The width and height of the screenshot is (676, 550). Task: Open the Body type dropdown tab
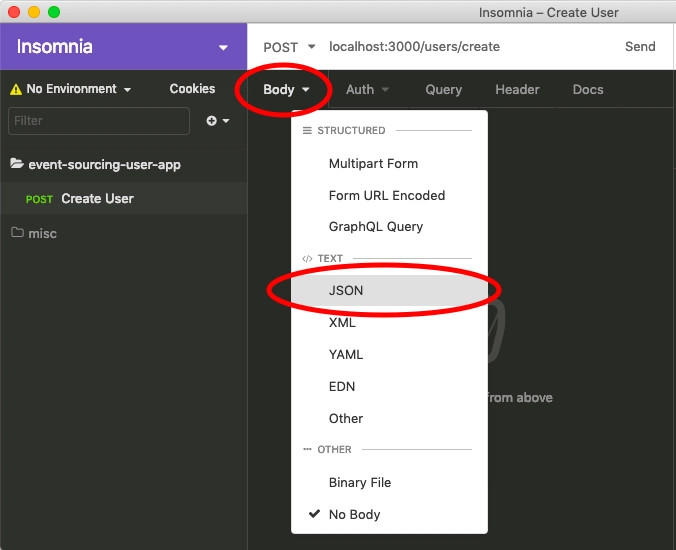click(287, 90)
